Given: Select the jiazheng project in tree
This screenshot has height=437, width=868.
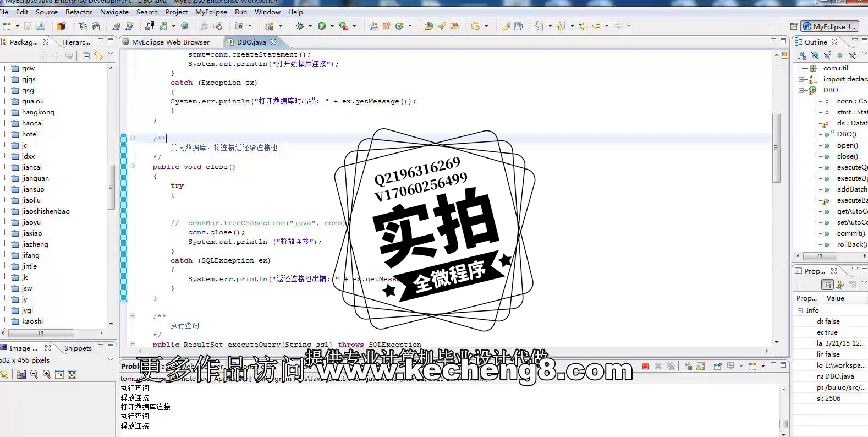Looking at the screenshot, I should [x=35, y=244].
